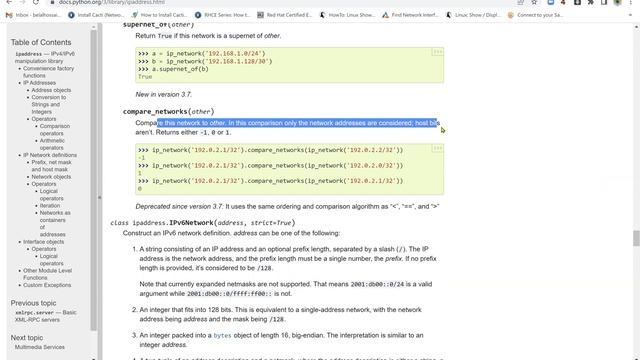This screenshot has height=360, width=640.
Task: Click the address bar URL
Action: coord(111,2)
